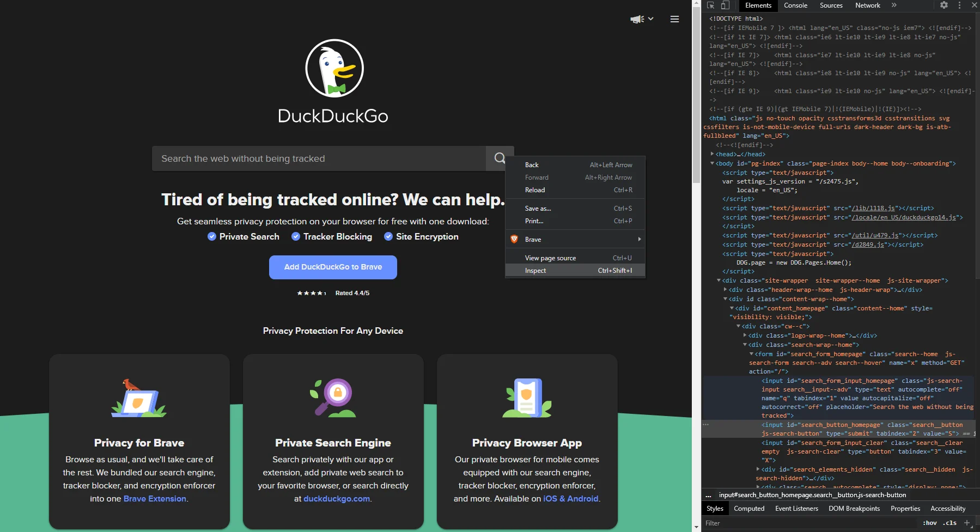Click the .cls element classes button
The height and width of the screenshot is (532, 980).
click(x=948, y=523)
